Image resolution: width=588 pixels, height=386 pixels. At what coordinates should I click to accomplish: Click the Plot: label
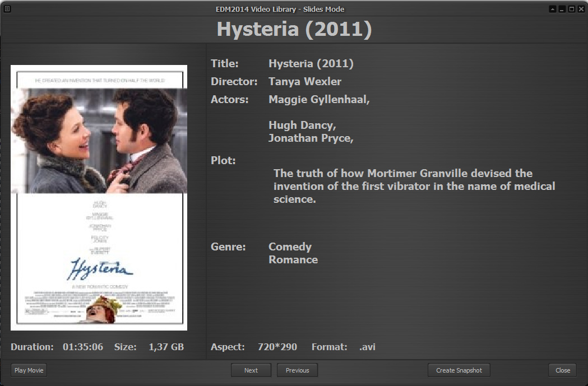click(x=223, y=160)
